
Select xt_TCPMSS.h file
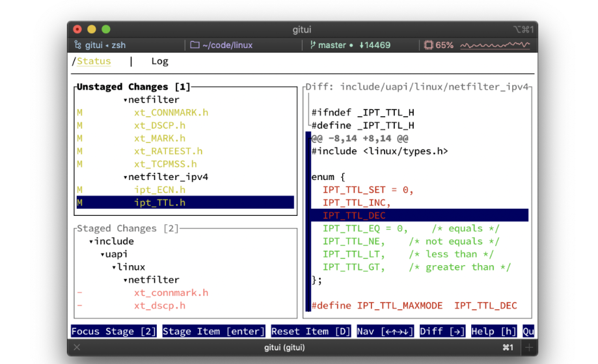pyautogui.click(x=165, y=164)
